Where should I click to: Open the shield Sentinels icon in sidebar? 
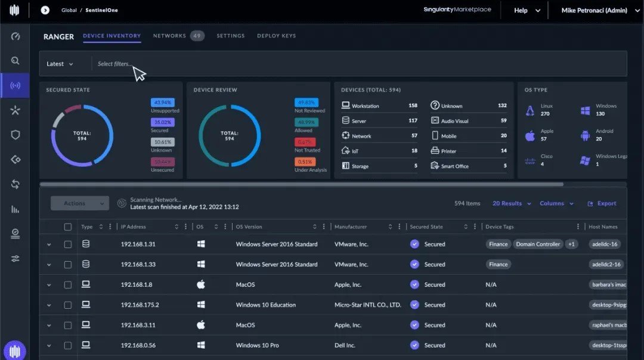point(15,135)
